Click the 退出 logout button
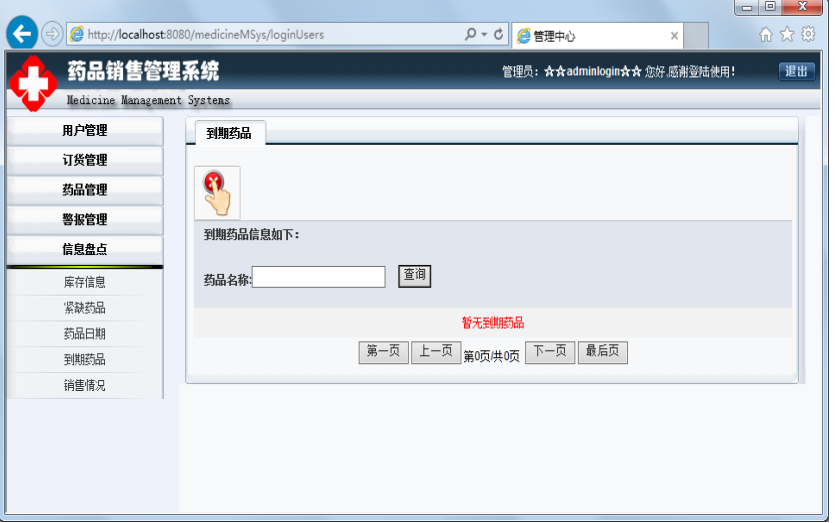The width and height of the screenshot is (835, 523). 796,71
